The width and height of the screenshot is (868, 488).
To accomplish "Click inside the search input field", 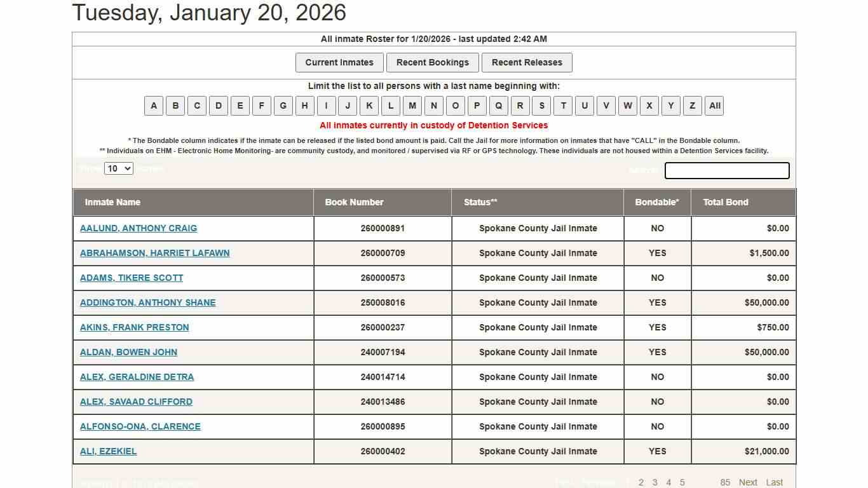I will [727, 170].
